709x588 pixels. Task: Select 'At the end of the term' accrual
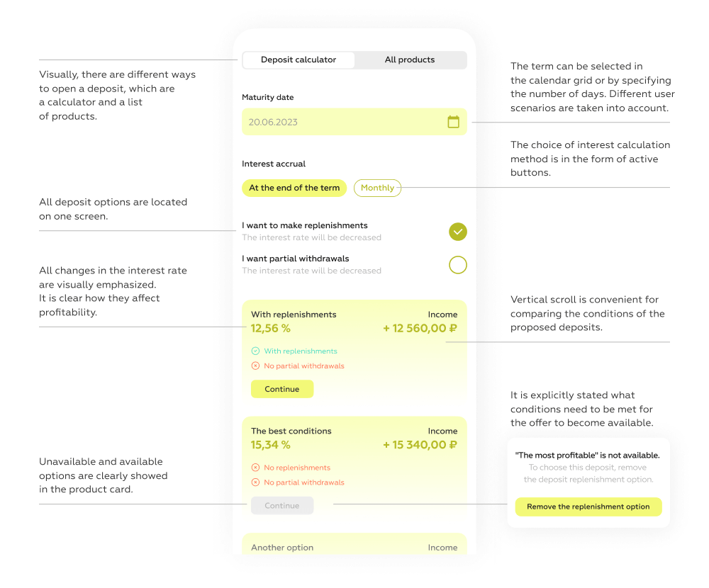pyautogui.click(x=294, y=188)
